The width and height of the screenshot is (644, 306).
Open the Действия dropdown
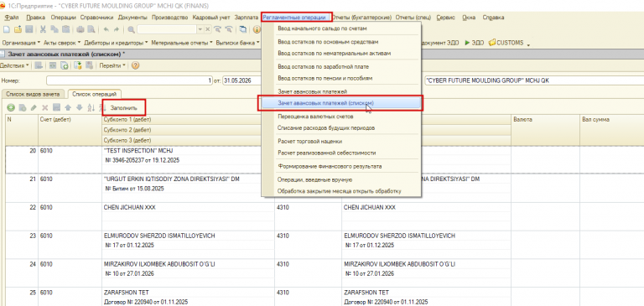[x=14, y=65]
